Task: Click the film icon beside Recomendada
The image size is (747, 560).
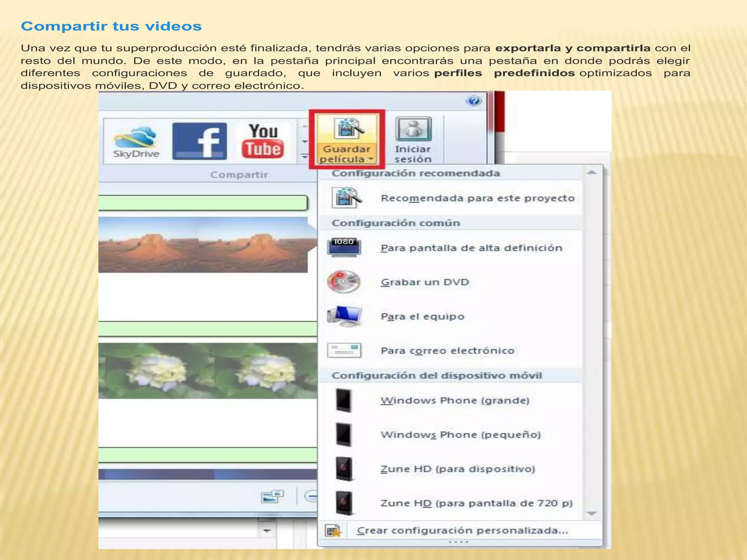Action: [x=346, y=198]
